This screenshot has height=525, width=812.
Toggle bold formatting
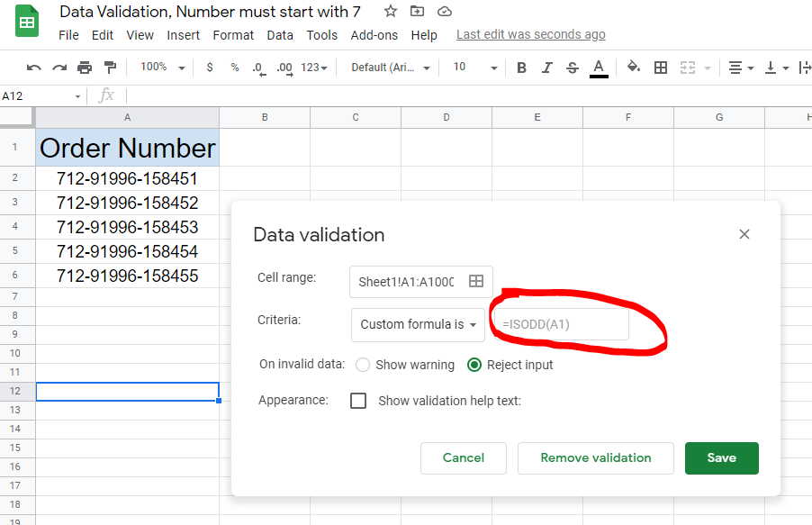[523, 67]
